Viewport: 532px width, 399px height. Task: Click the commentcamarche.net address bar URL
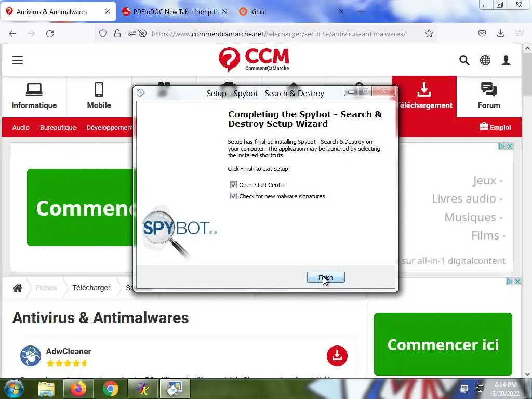[x=278, y=34]
